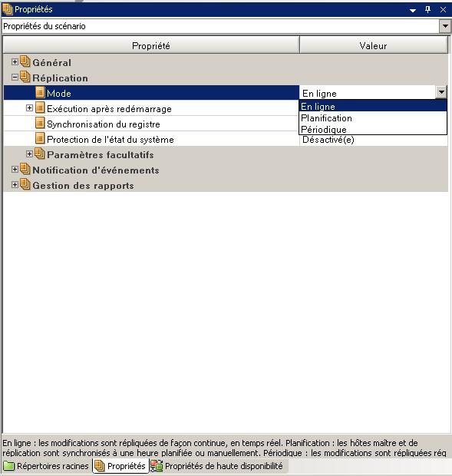
Task: Click the Mode property sheet icon
Action: pyautogui.click(x=40, y=92)
